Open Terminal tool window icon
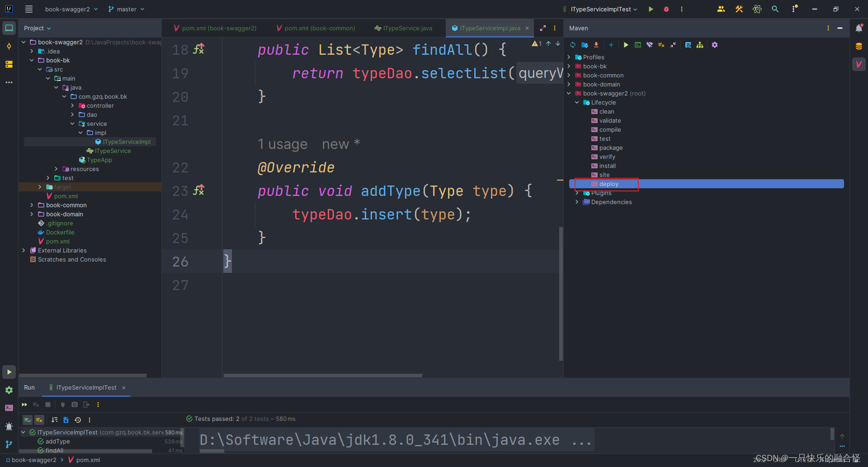The width and height of the screenshot is (868, 467). tap(9, 408)
